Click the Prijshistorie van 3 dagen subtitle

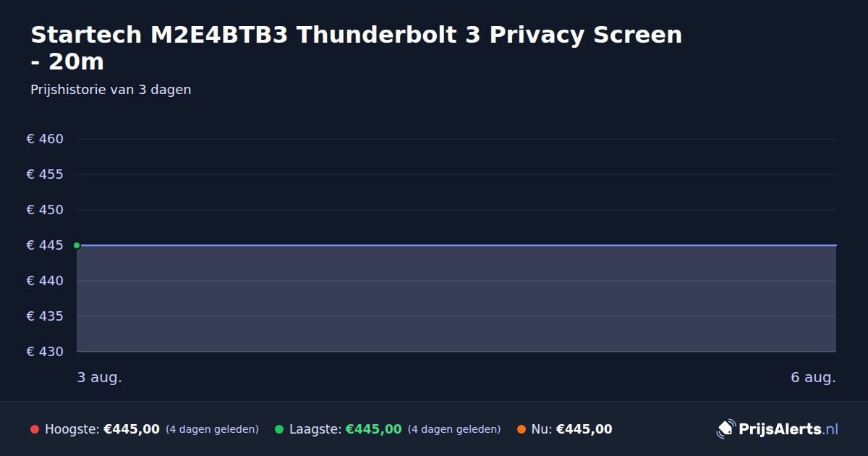[111, 90]
